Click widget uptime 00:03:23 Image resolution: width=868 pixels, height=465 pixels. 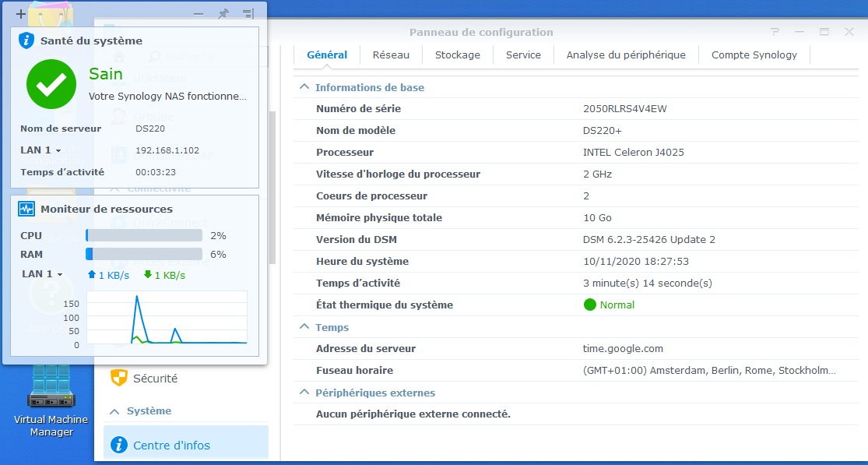[x=156, y=172]
